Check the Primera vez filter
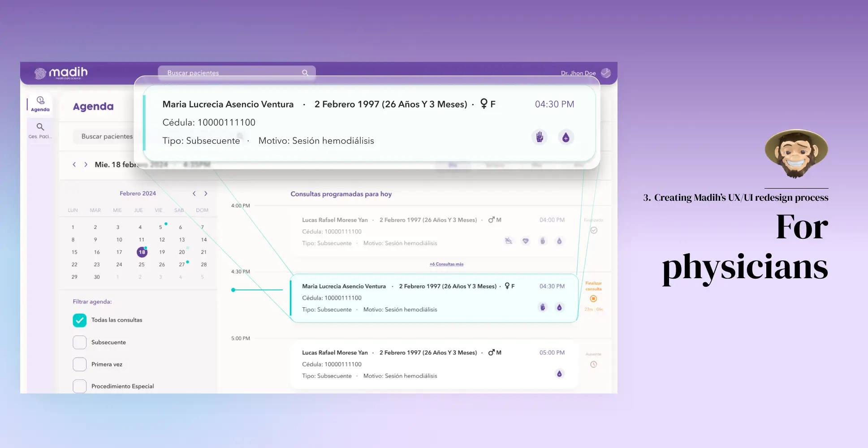 (x=80, y=364)
